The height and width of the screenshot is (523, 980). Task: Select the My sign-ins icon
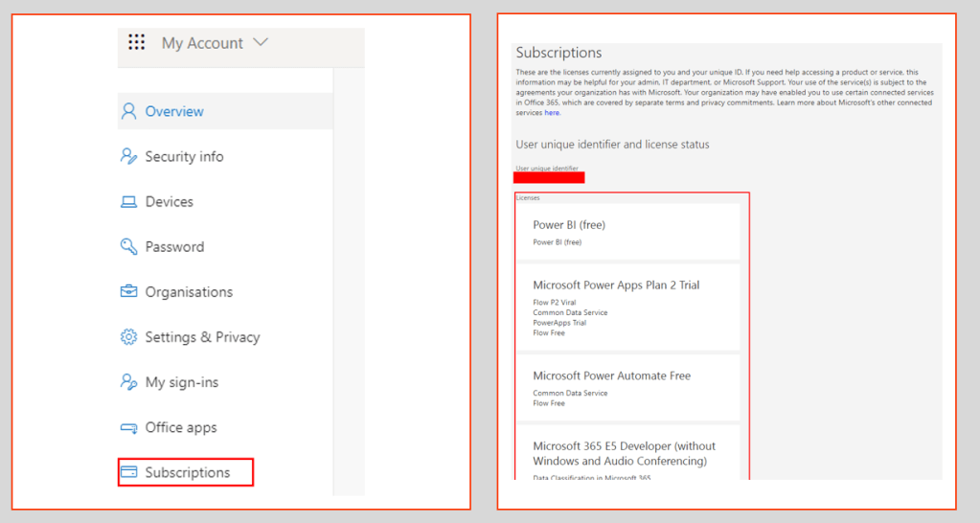[128, 382]
